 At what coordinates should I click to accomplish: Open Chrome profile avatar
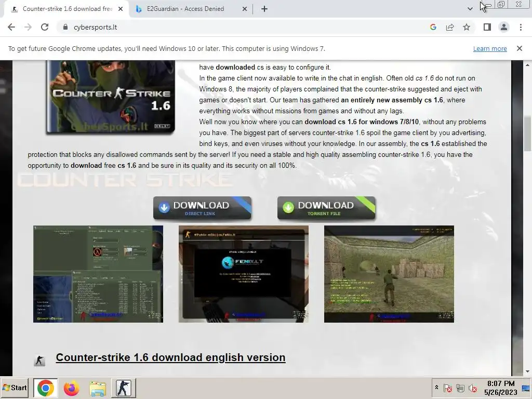click(504, 27)
